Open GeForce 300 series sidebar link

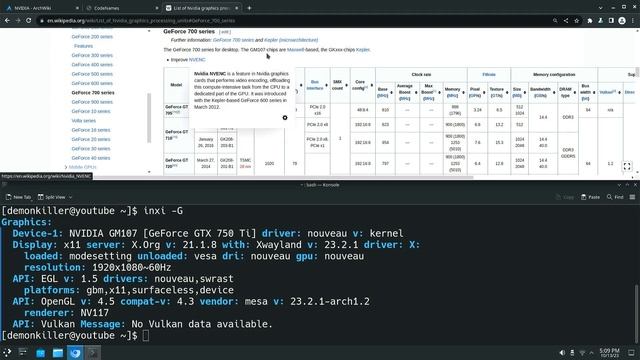(x=92, y=55)
